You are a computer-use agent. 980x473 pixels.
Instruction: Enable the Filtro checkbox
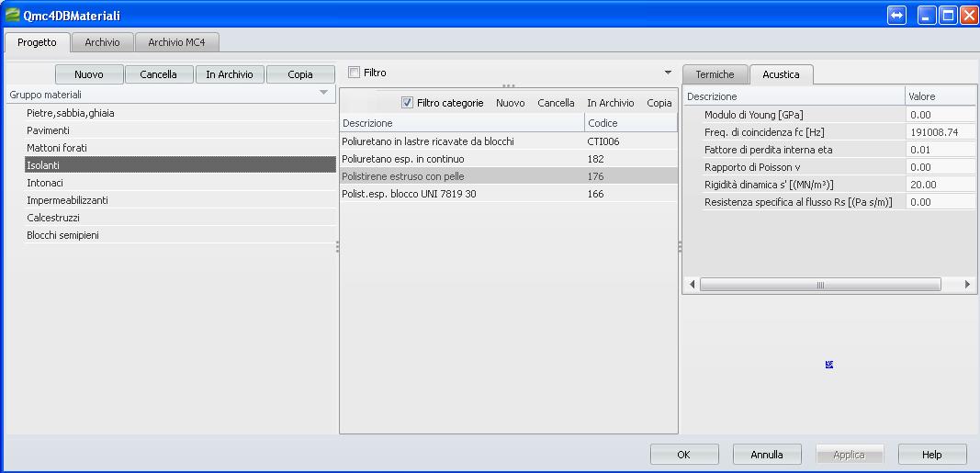coord(355,73)
